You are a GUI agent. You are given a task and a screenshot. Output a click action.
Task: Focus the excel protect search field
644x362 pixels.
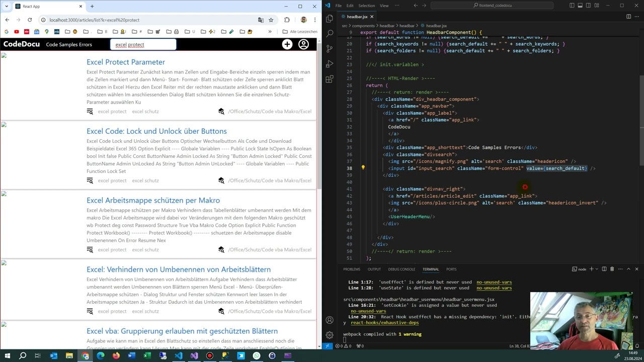click(143, 44)
